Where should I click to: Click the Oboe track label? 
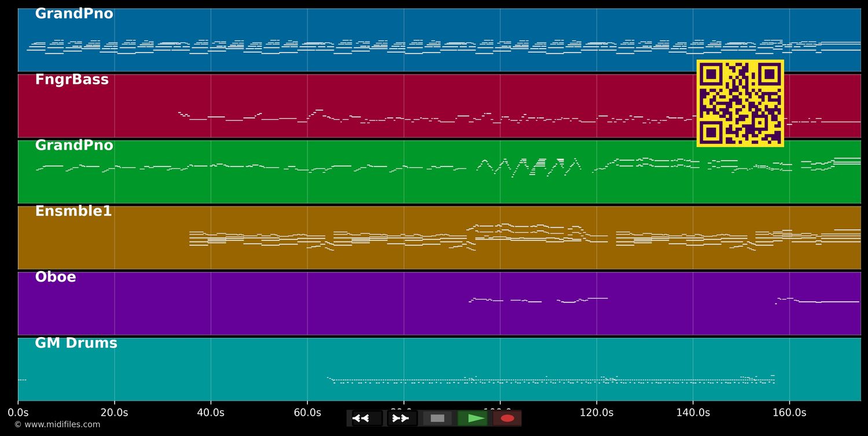(56, 278)
